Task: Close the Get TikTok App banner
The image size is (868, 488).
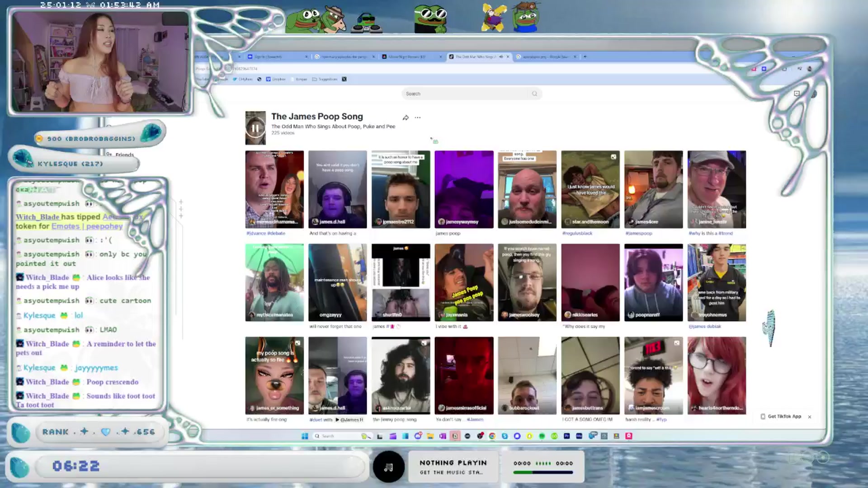Action: click(x=810, y=417)
